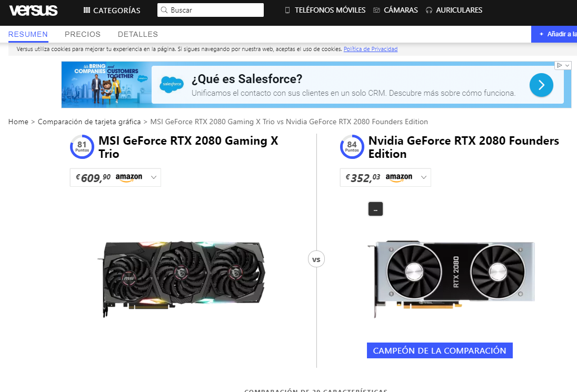Click the 81 Puntos score circle
Screen dimensions: 577x392
pos(82,147)
